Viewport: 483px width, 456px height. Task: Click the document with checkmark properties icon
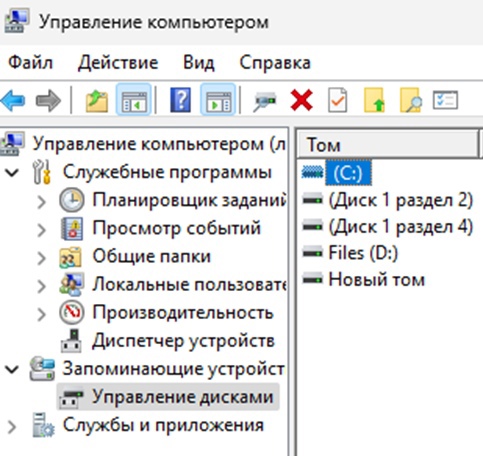pos(338,100)
